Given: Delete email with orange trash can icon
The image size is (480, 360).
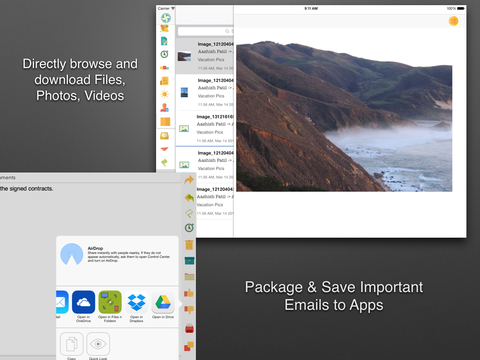Looking at the screenshot, I should (189, 245).
